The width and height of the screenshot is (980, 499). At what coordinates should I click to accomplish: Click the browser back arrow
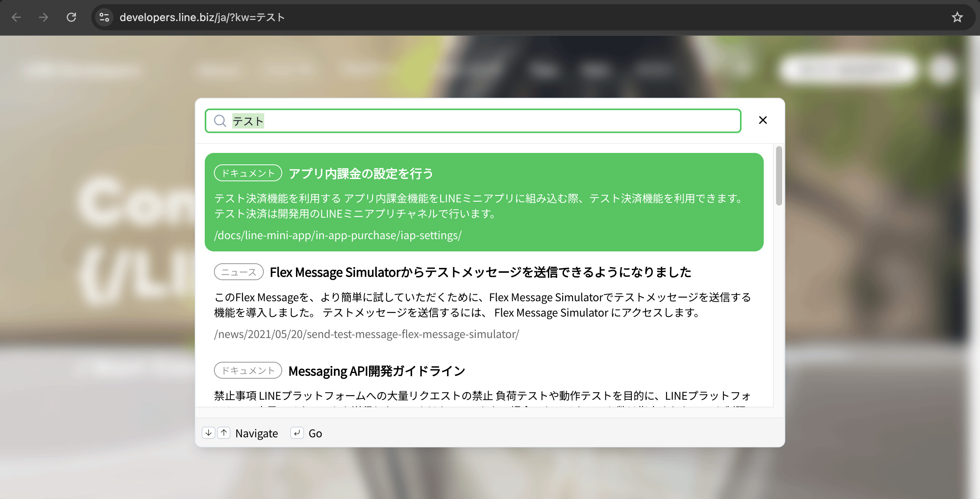click(x=15, y=17)
